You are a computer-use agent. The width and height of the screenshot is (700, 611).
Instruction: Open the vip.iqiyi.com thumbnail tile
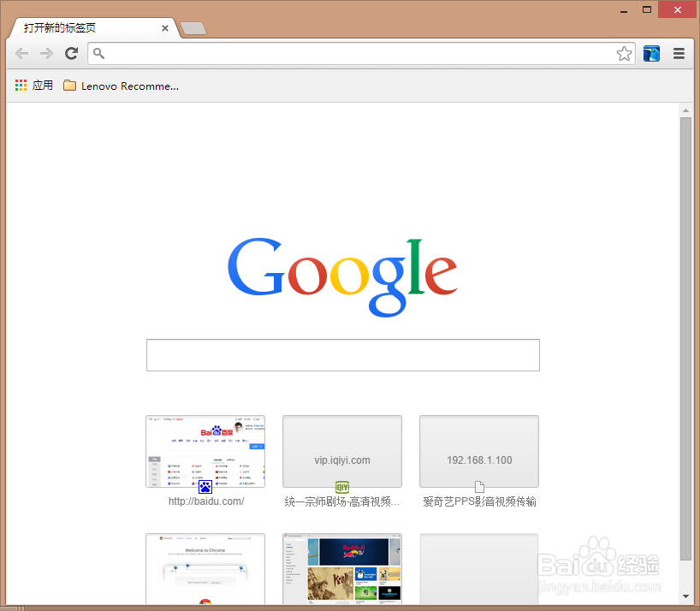pos(342,451)
